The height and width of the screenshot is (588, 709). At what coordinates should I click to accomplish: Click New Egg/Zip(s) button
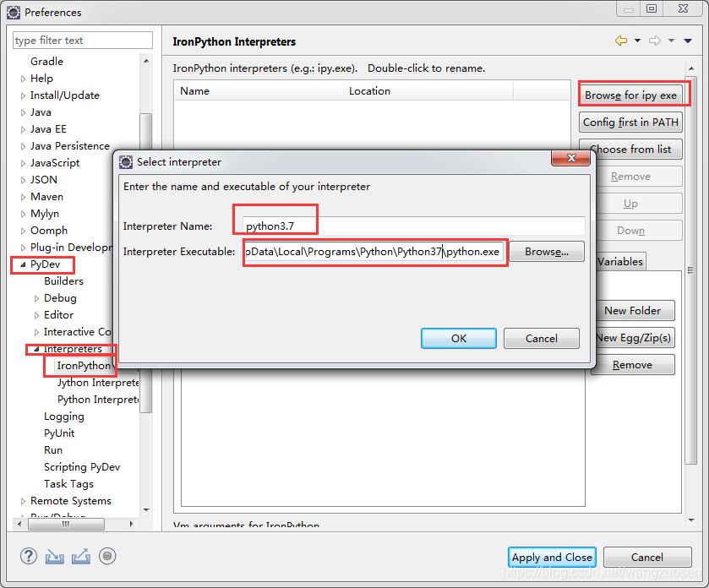635,338
